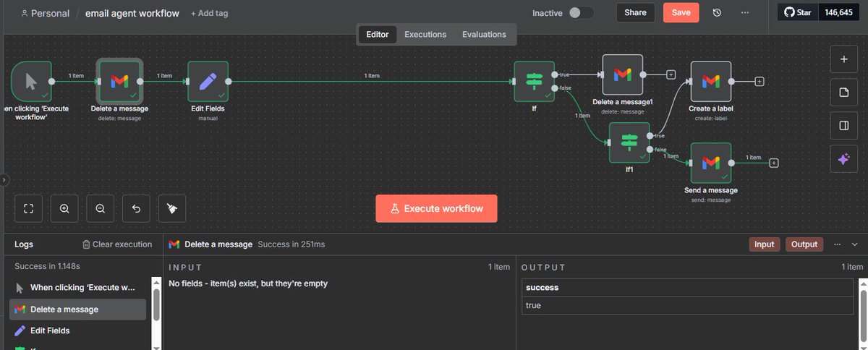Open workflow history icon
Screen dimensions: 868x350
(717, 13)
